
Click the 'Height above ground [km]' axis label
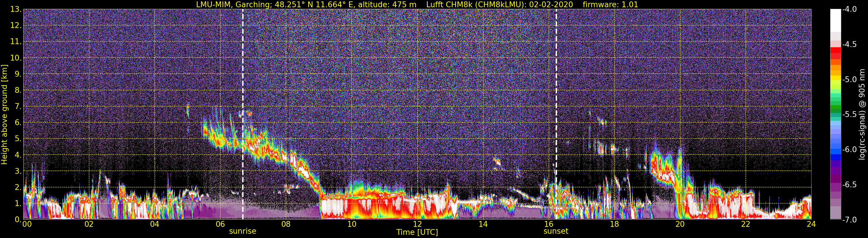point(4,114)
